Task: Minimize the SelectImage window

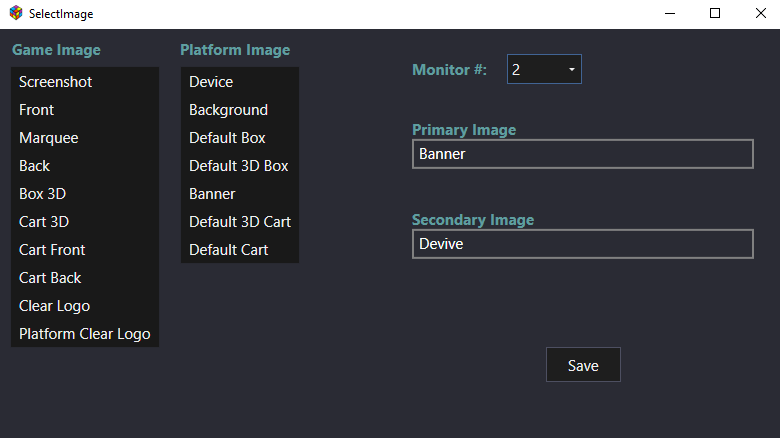Action: point(670,13)
